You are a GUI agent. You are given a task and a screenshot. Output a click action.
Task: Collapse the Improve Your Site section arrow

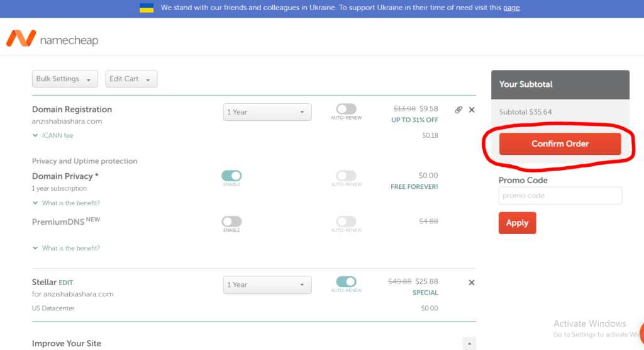pos(469,344)
